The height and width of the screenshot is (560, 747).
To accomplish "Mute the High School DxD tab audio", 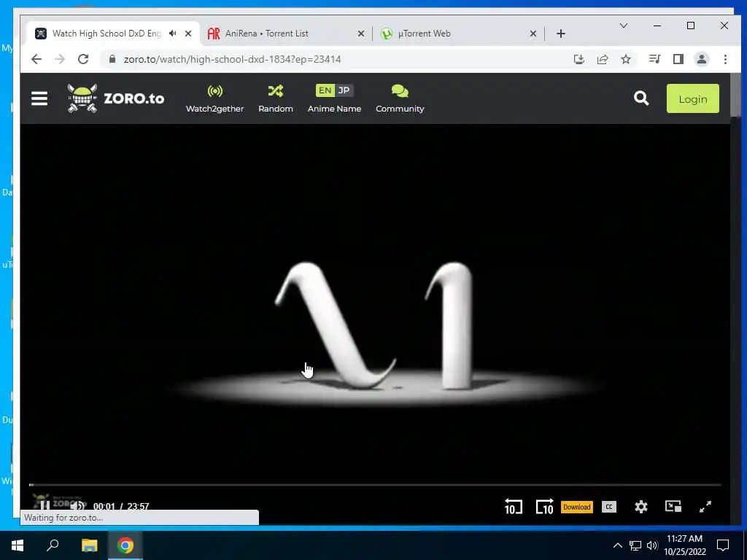I will pyautogui.click(x=172, y=34).
